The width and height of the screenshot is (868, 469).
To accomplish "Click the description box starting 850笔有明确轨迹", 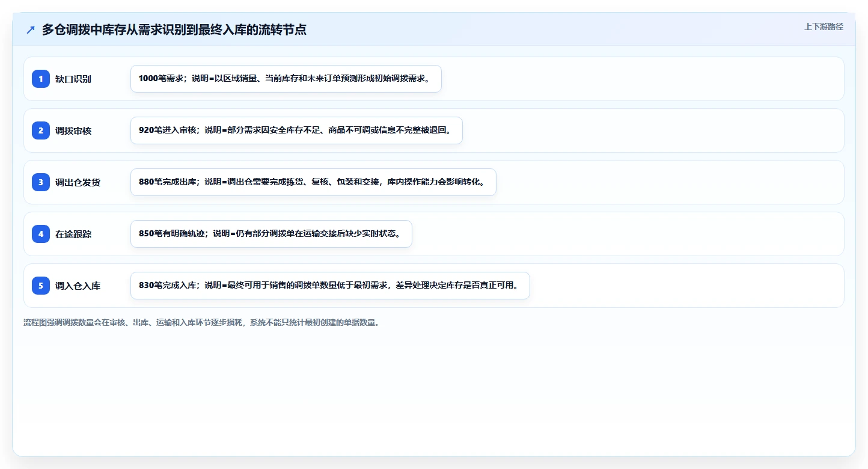I will pyautogui.click(x=271, y=234).
